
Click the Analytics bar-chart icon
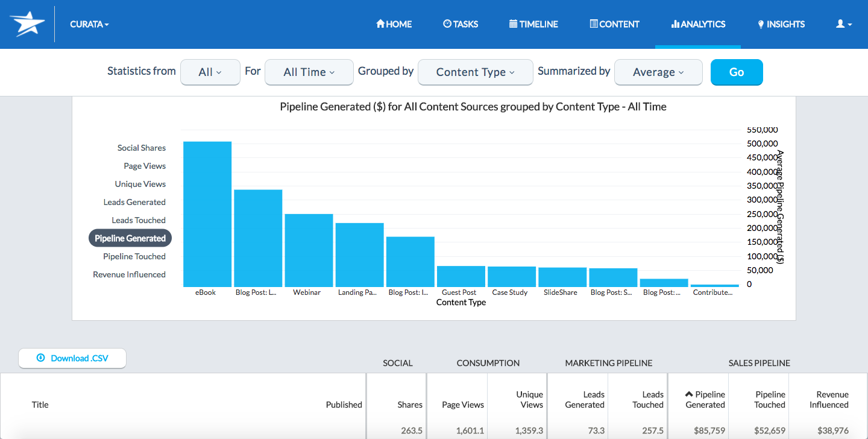[676, 24]
